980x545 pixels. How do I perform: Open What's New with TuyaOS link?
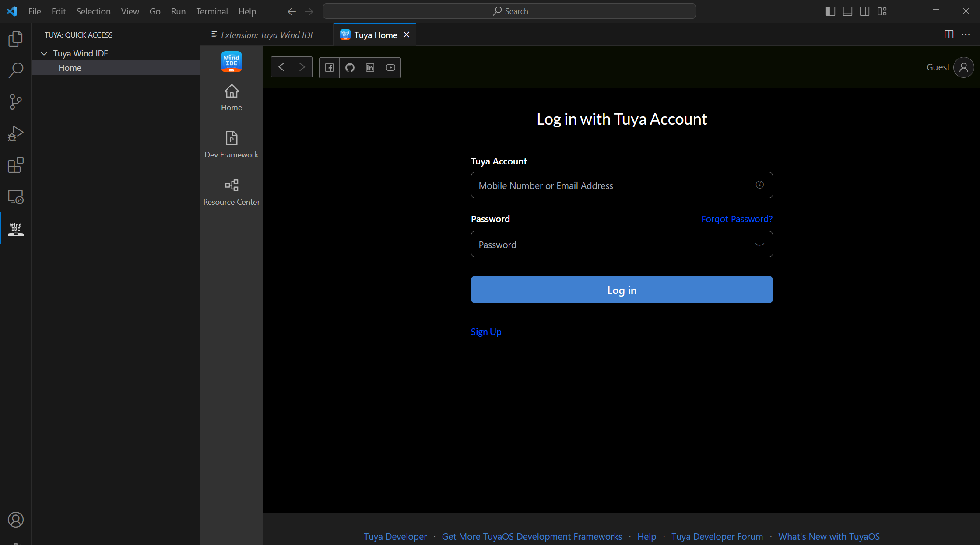tap(829, 537)
